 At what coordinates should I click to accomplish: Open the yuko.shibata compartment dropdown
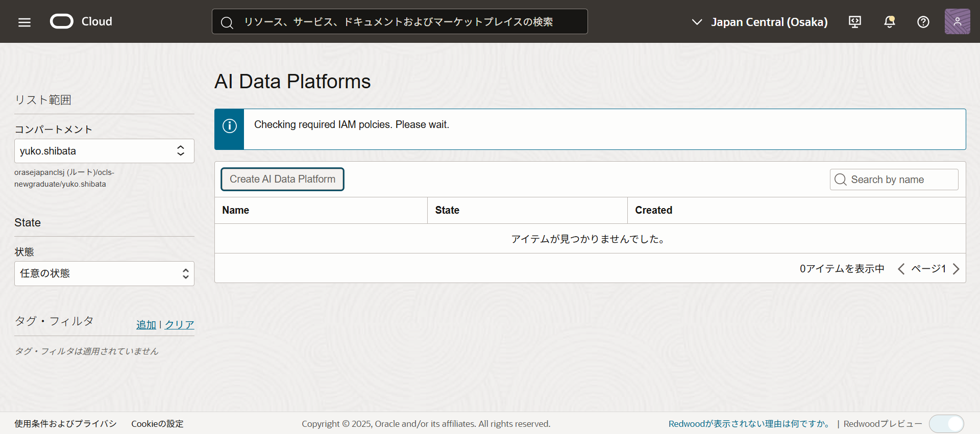tap(104, 151)
